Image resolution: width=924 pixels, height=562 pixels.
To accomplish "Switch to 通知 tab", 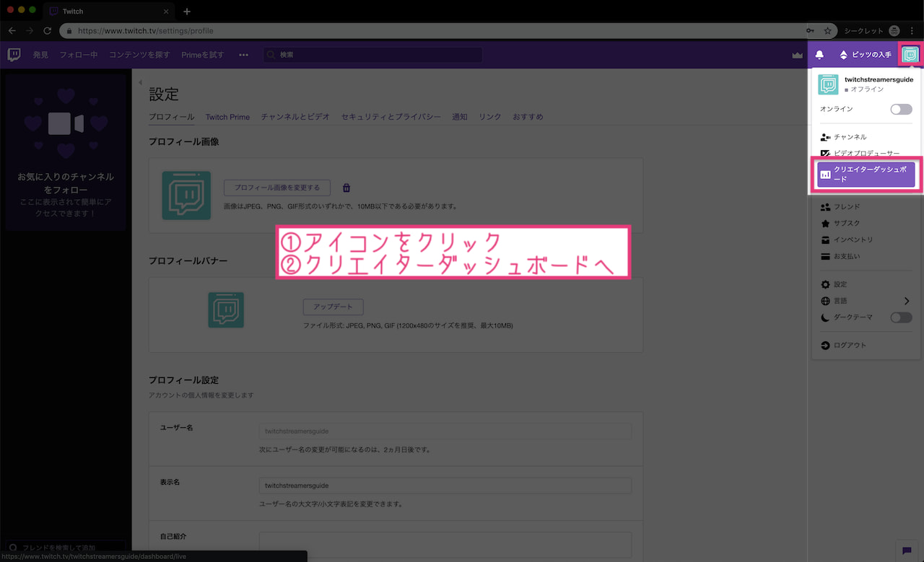I will [x=460, y=117].
